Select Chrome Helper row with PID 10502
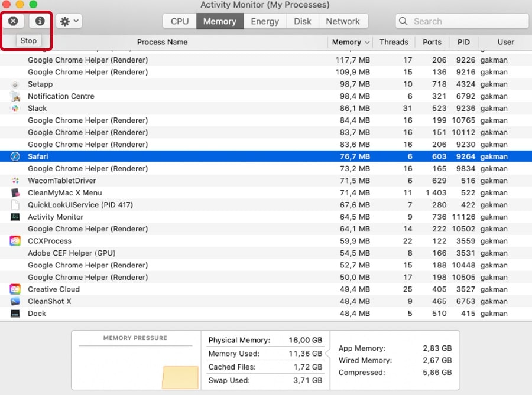 click(266, 229)
